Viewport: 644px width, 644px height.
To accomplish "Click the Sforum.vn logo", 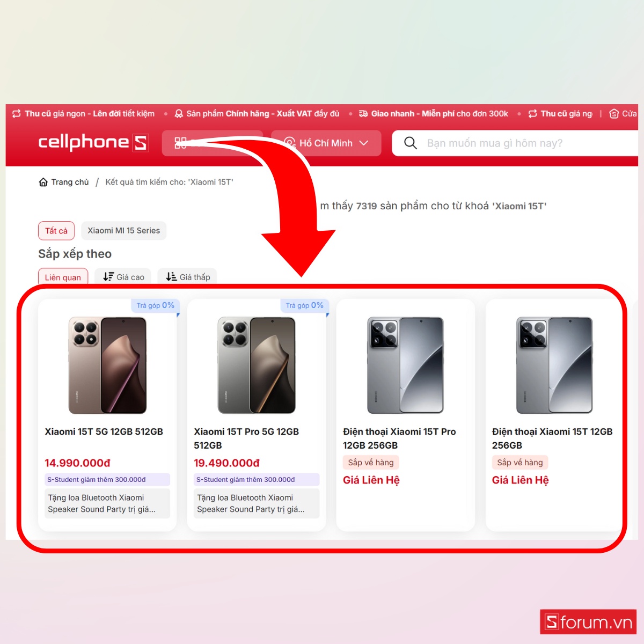I will 588,622.
